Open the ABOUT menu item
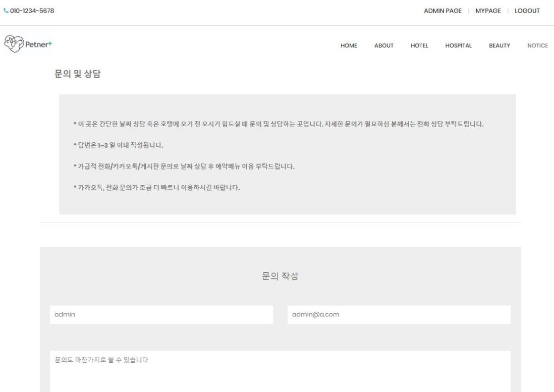The width and height of the screenshot is (554, 392). pyautogui.click(x=383, y=45)
